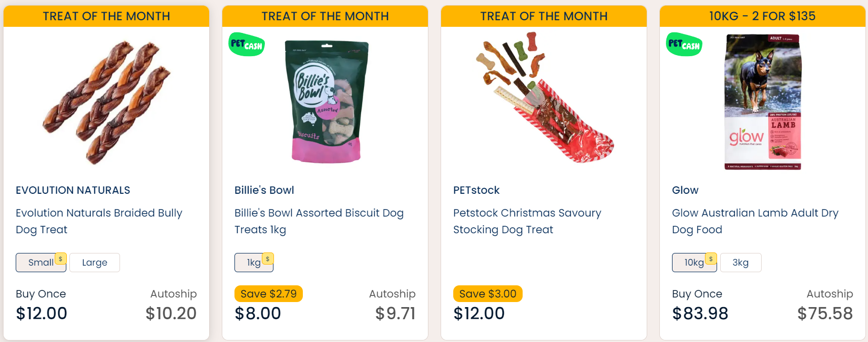Click the 10KG - 2 FOR $135 banner
The width and height of the screenshot is (868, 342).
tap(762, 16)
